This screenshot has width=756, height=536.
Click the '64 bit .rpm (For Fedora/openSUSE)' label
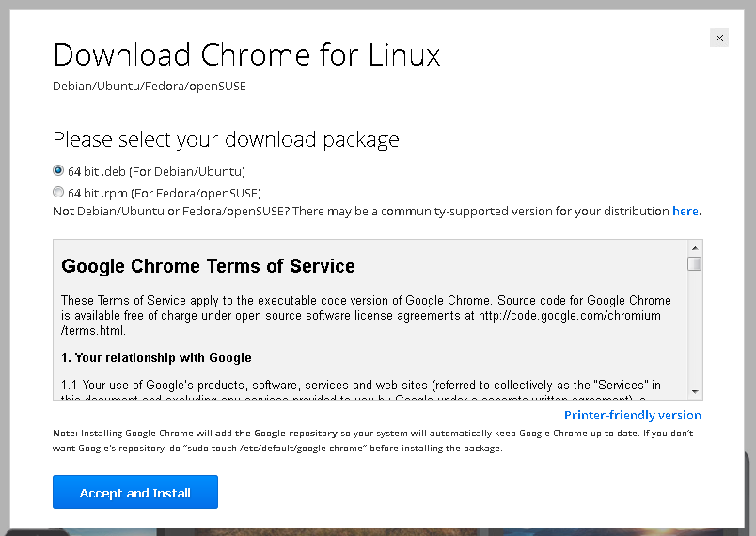(x=165, y=194)
